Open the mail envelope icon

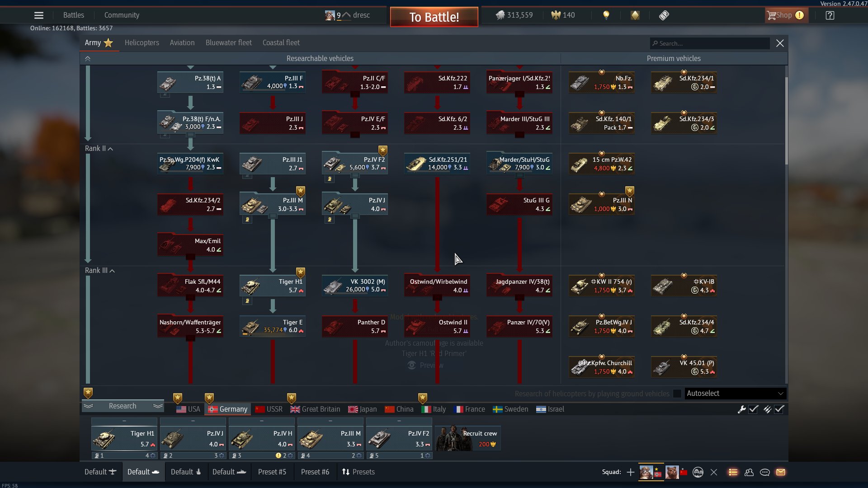pyautogui.click(x=781, y=472)
